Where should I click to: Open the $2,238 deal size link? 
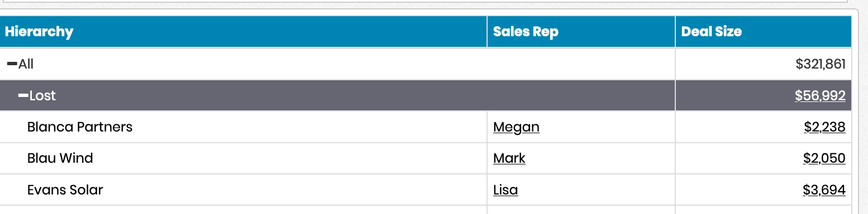[824, 127]
